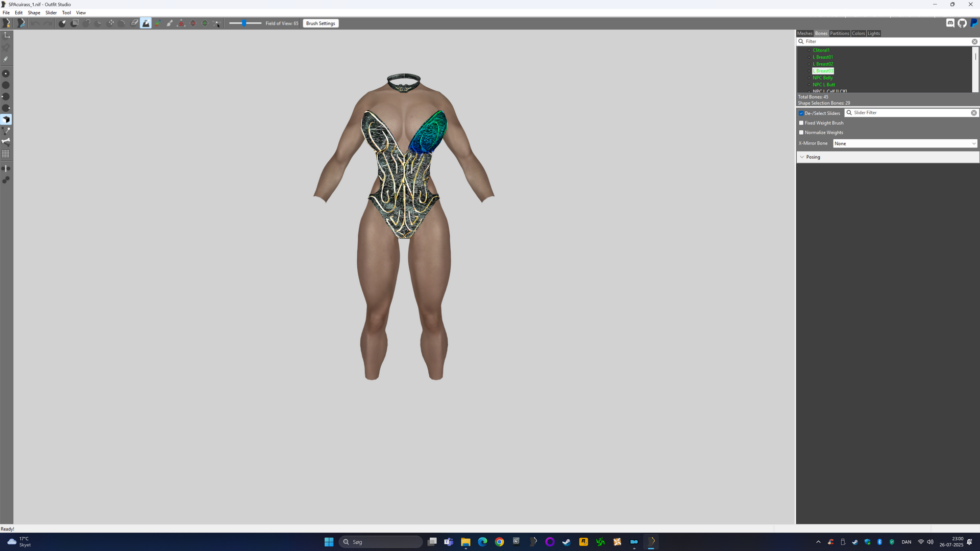Switch to the Partitions tab

[840, 34]
